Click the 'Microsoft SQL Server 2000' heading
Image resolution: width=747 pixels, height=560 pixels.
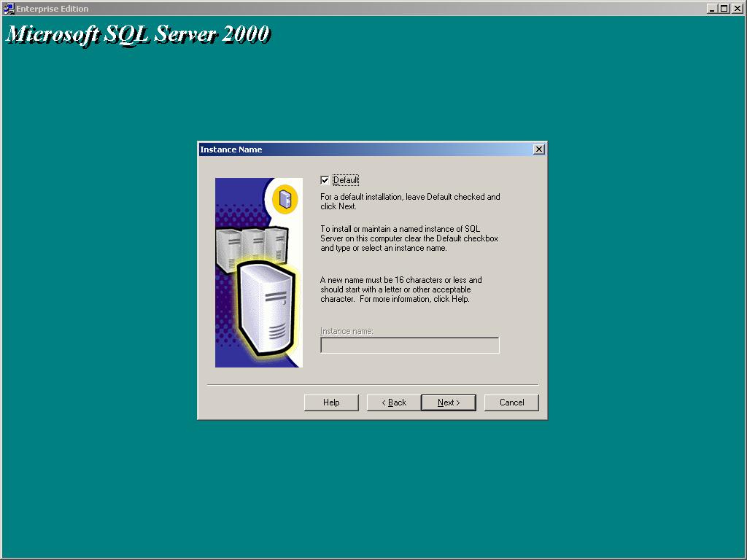tap(138, 34)
